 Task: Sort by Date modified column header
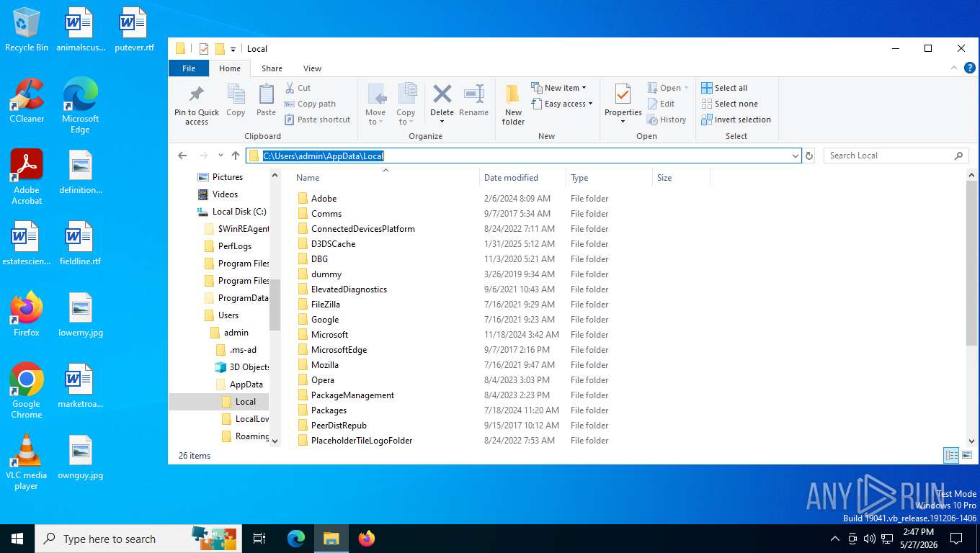[522, 178]
